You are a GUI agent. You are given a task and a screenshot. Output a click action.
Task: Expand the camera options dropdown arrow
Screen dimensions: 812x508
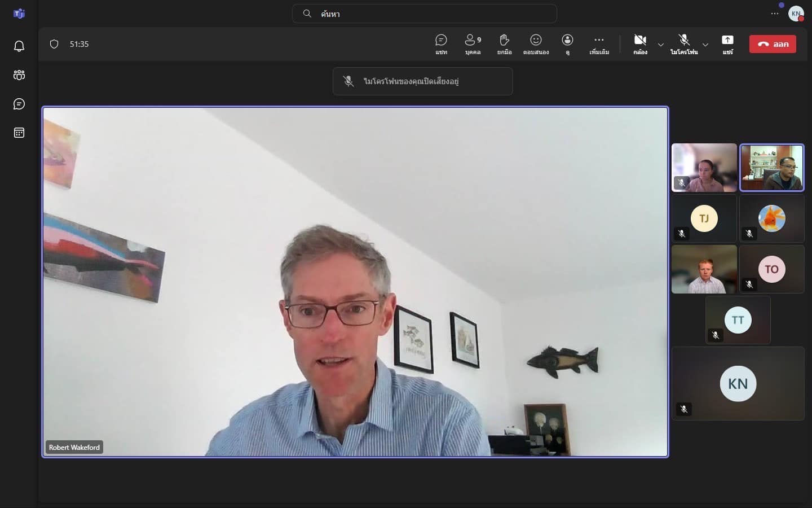point(661,45)
